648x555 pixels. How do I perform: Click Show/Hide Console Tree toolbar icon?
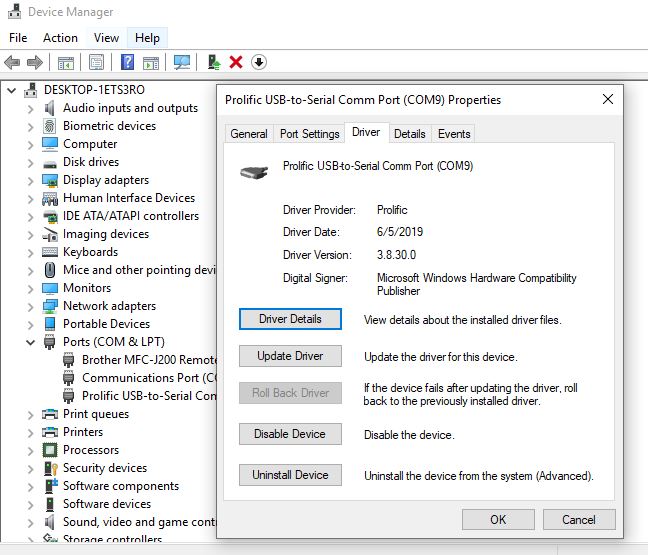coord(66,62)
